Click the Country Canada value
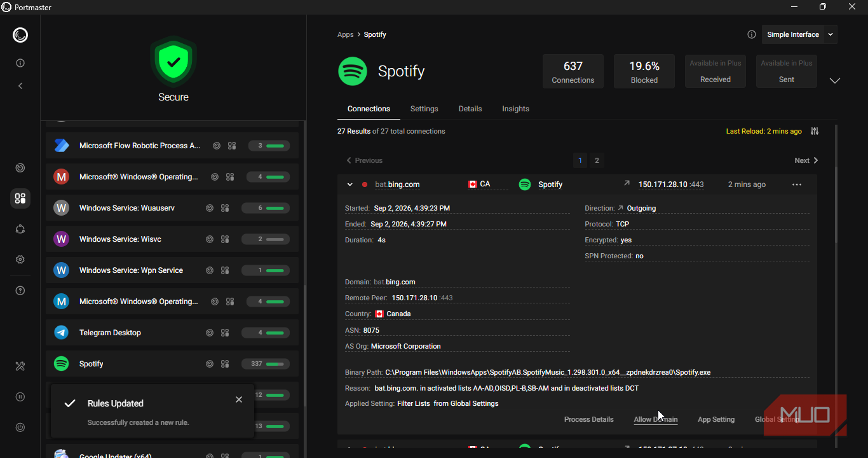 point(393,314)
